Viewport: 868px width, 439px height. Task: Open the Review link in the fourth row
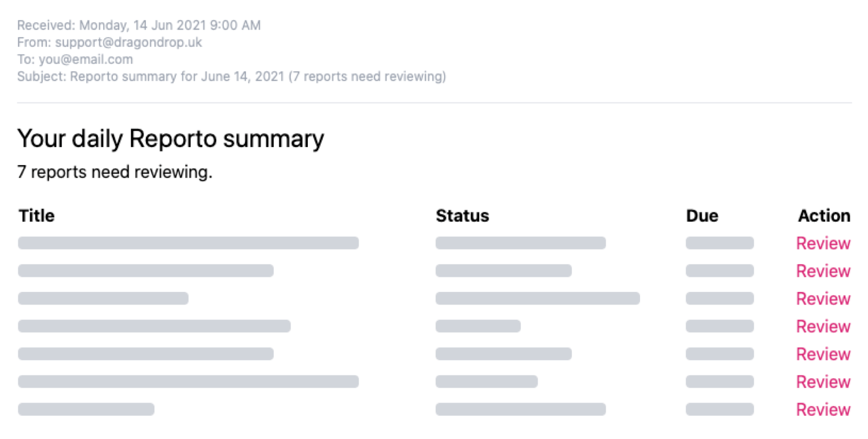pos(823,327)
